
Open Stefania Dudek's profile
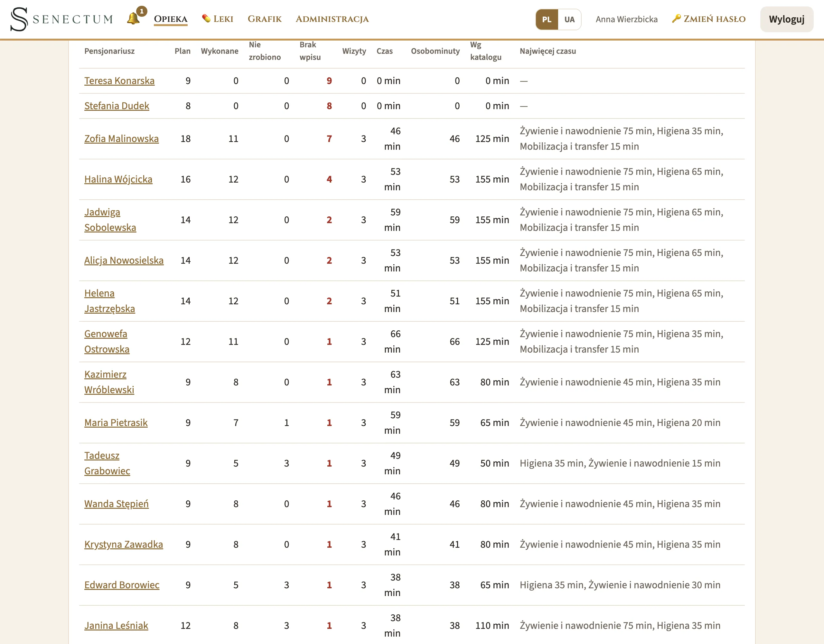(117, 106)
